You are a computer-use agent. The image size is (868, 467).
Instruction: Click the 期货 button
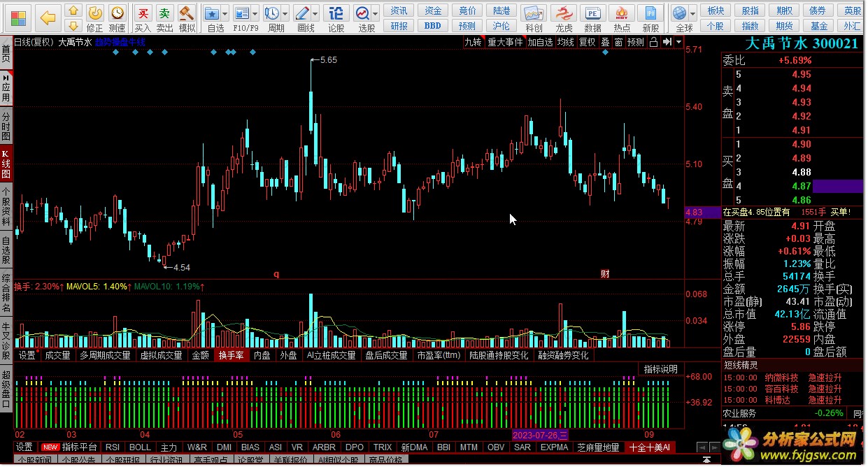[x=784, y=26]
